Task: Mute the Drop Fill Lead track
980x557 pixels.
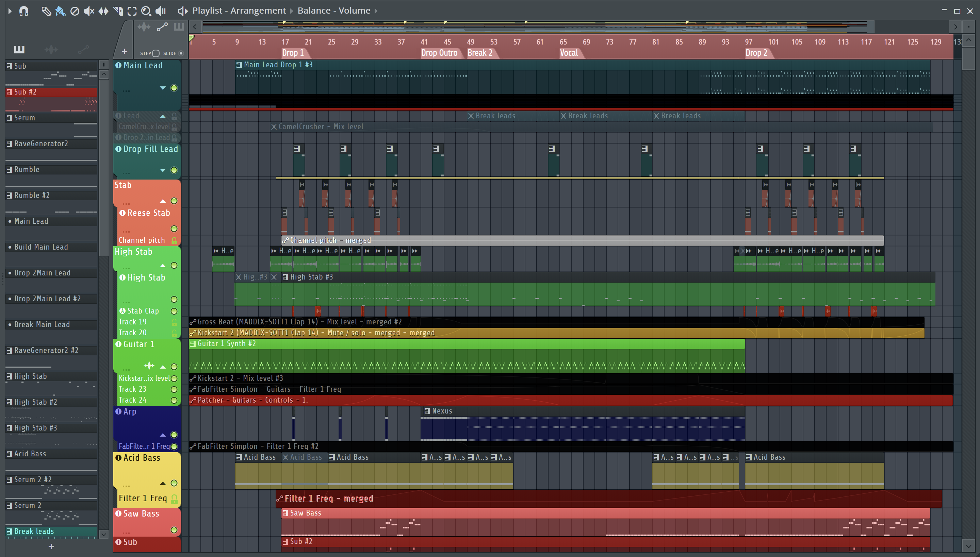Action: click(x=174, y=170)
